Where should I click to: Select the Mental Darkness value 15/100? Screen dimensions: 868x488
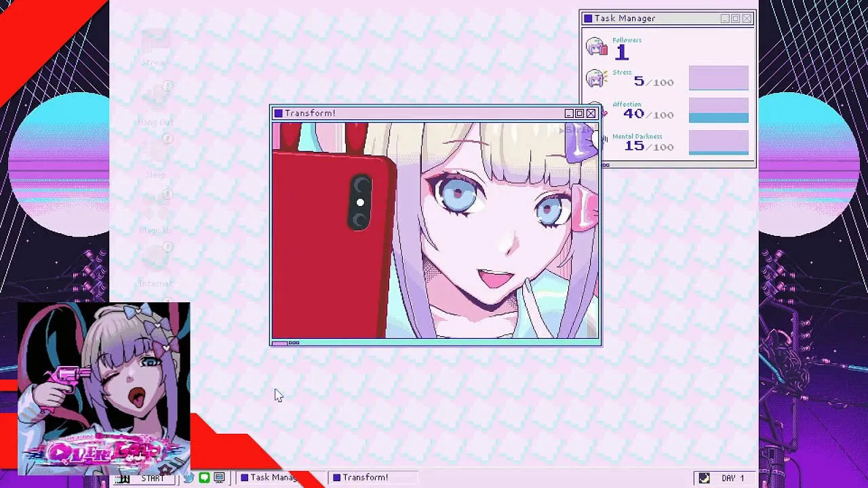tap(649, 146)
